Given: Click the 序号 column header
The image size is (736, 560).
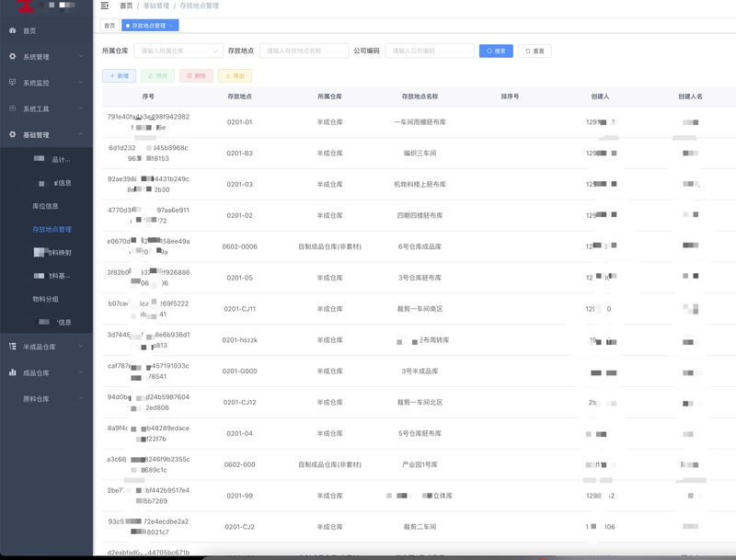Looking at the screenshot, I should (148, 97).
